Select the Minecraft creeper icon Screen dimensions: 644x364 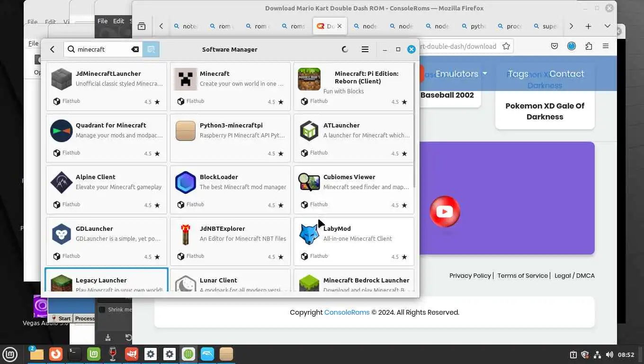(186, 79)
